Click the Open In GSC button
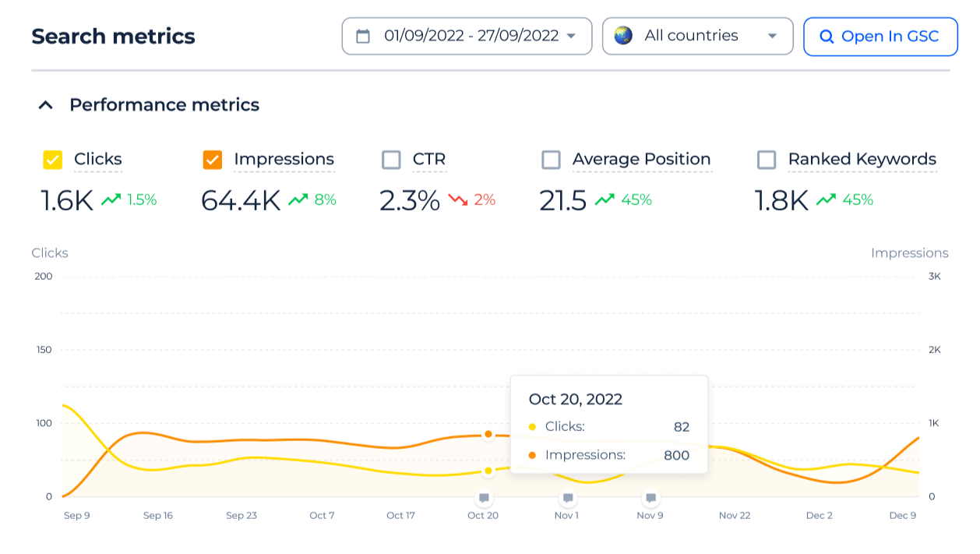The image size is (980, 554). [x=880, y=37]
